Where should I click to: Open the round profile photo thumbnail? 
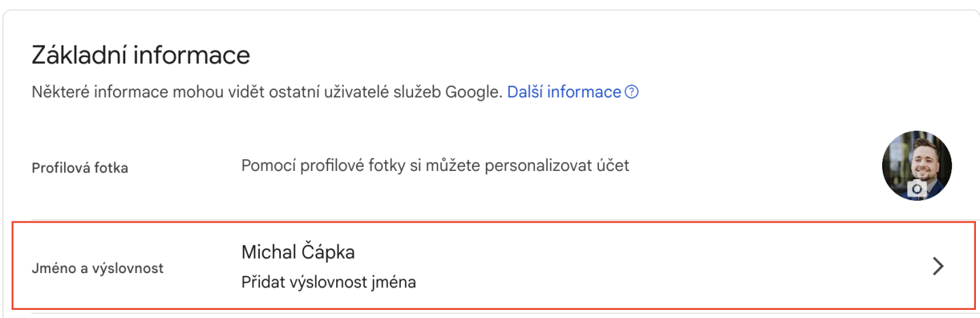[x=916, y=164]
